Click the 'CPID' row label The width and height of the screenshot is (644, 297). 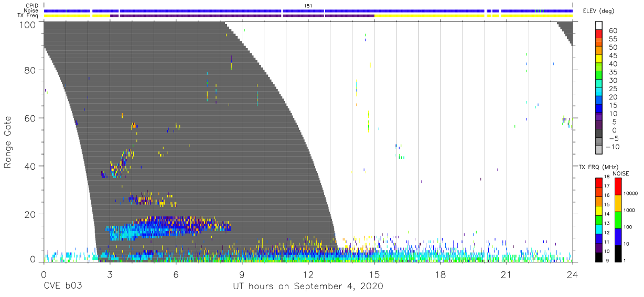click(31, 6)
